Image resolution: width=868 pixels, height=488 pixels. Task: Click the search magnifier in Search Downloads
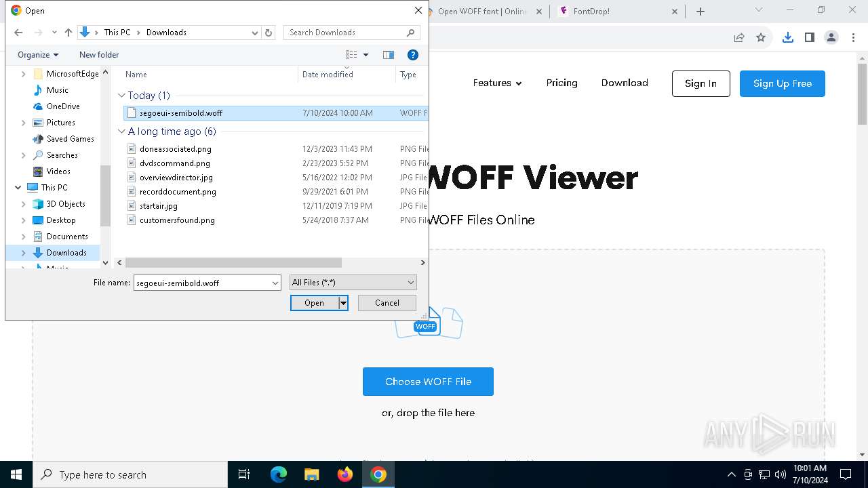[410, 33]
